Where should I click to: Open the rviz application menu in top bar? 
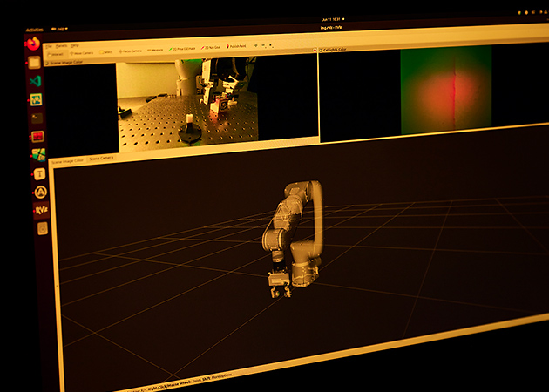click(x=59, y=29)
